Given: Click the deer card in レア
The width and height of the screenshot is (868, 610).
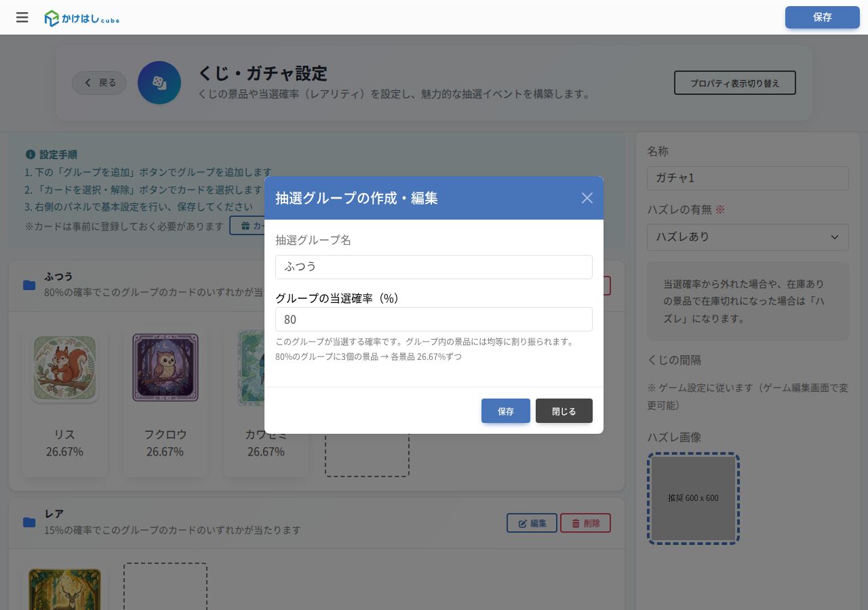Looking at the screenshot, I should (x=64, y=586).
